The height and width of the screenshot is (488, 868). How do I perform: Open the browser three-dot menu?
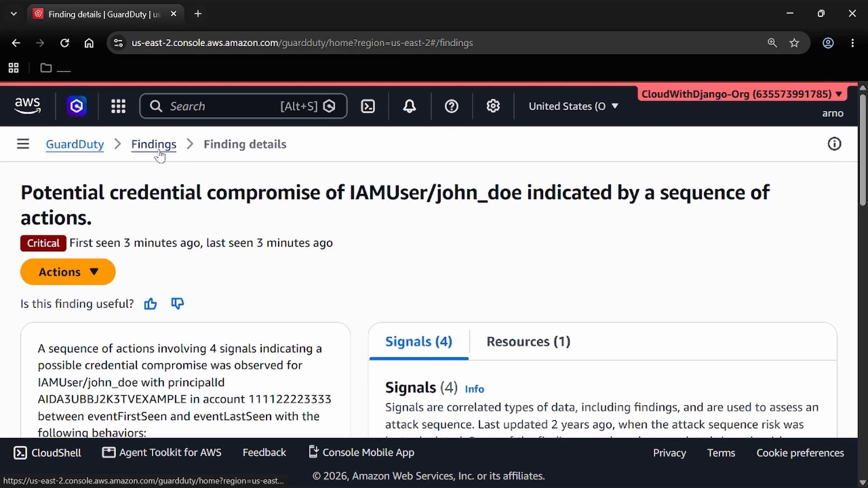(x=853, y=43)
